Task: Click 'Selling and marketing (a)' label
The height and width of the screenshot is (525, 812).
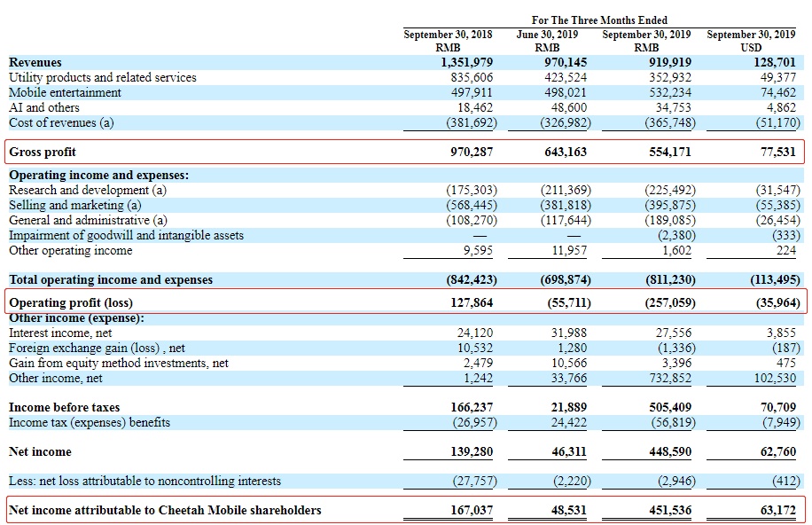Action: (75, 205)
